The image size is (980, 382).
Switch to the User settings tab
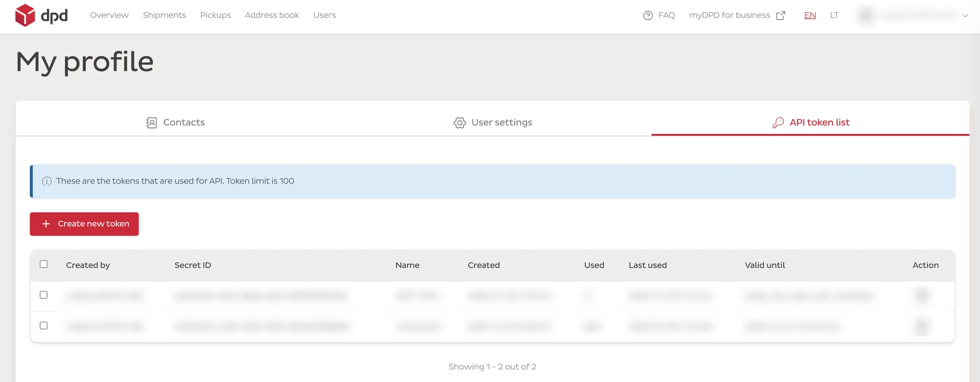point(493,122)
